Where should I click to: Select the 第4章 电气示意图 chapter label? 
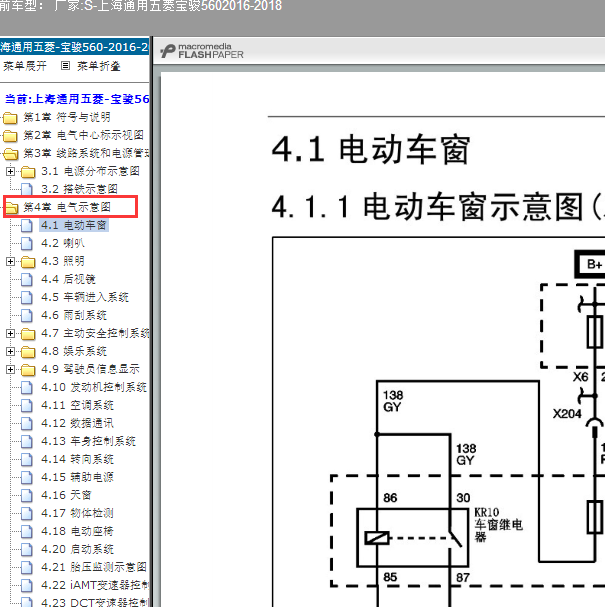[x=67, y=207]
